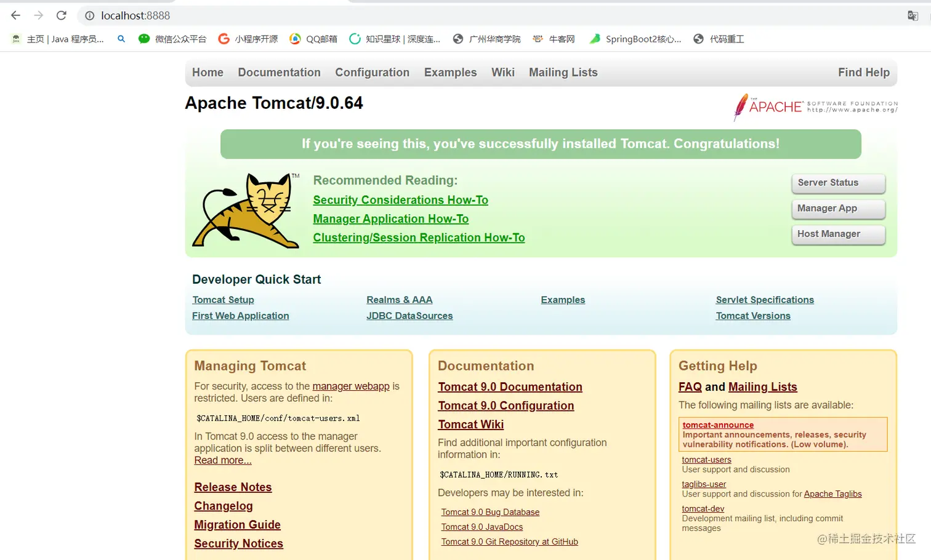Click the $CATALINA_HOME/conf/tomcat-users.xml path text

pos(278,418)
